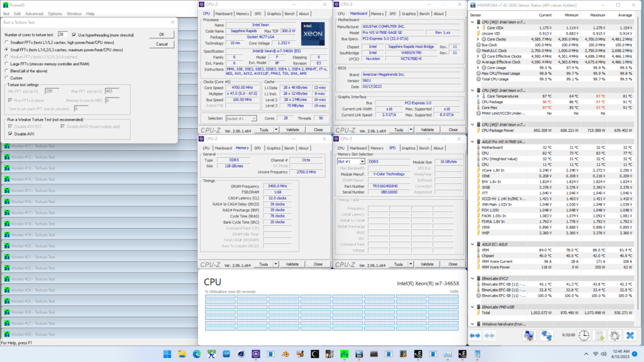Switch to Prime95 green taskbar icon

tap(344, 354)
